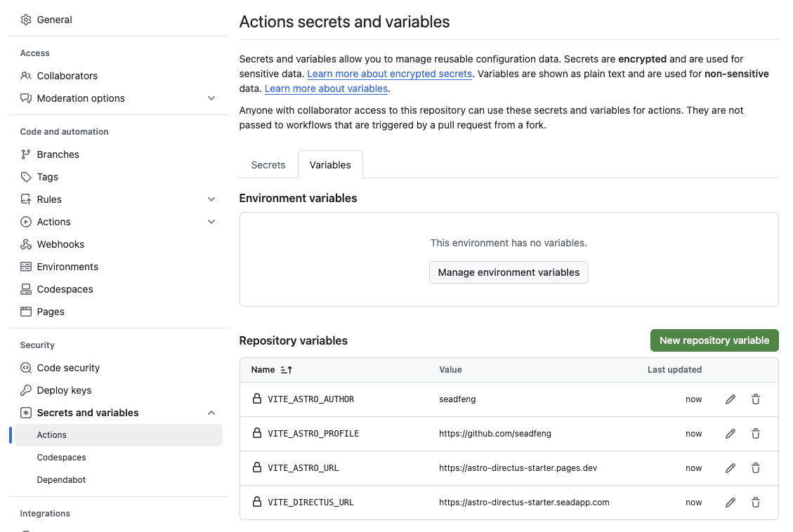Viewport: 793px width, 532px height.
Task: Sort variables by Name column arrow
Action: click(x=286, y=370)
